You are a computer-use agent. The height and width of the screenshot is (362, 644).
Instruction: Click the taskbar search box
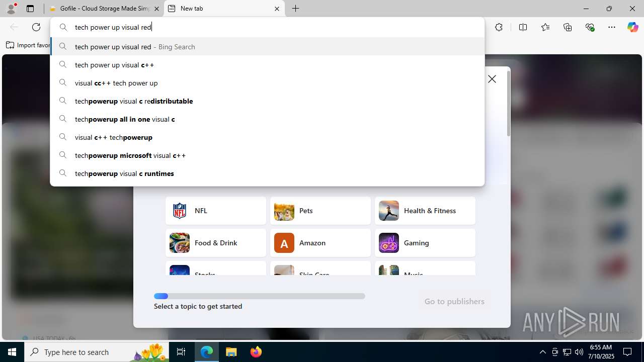[x=97, y=352]
